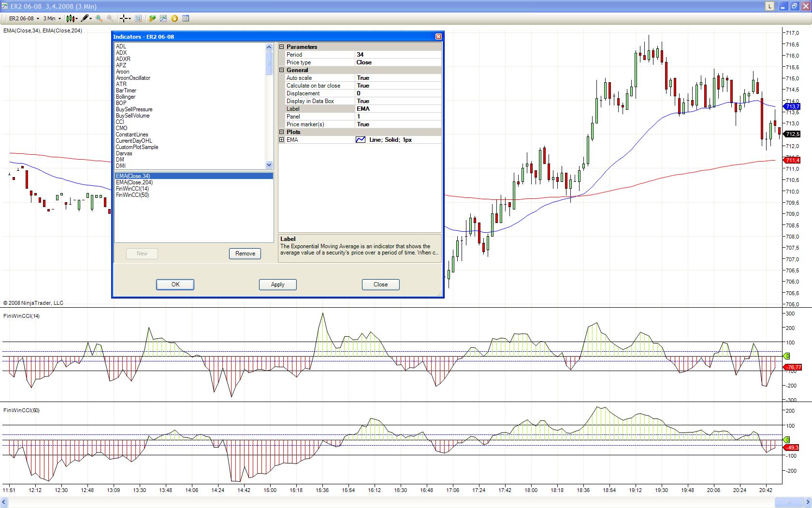Open the green chart trader icon
The height and width of the screenshot is (508, 812).
tap(152, 18)
